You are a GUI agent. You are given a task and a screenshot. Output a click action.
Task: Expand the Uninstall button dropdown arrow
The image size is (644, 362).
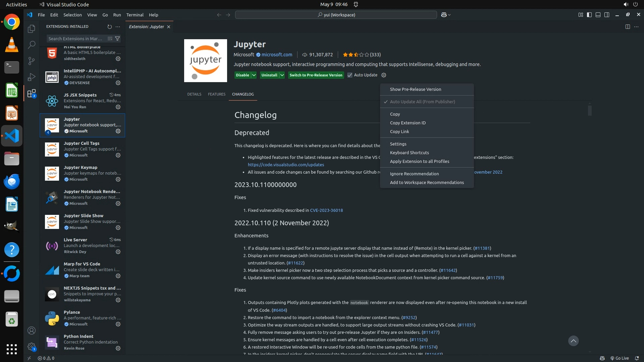(282, 75)
